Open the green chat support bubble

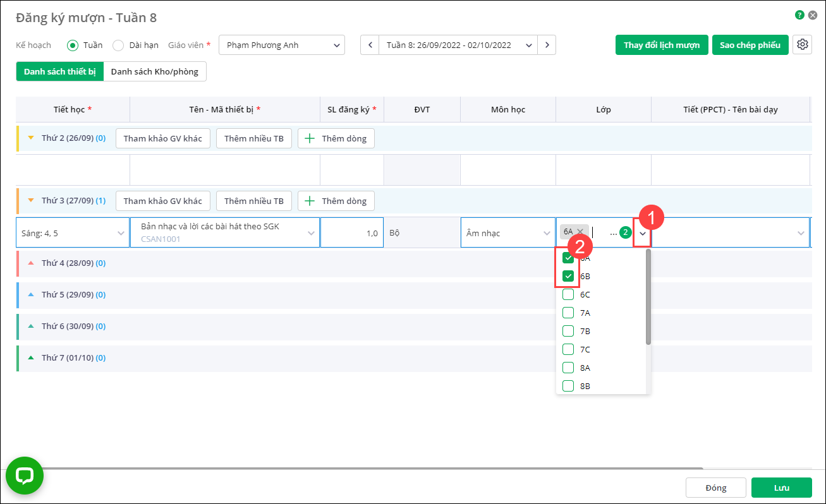[x=25, y=476]
